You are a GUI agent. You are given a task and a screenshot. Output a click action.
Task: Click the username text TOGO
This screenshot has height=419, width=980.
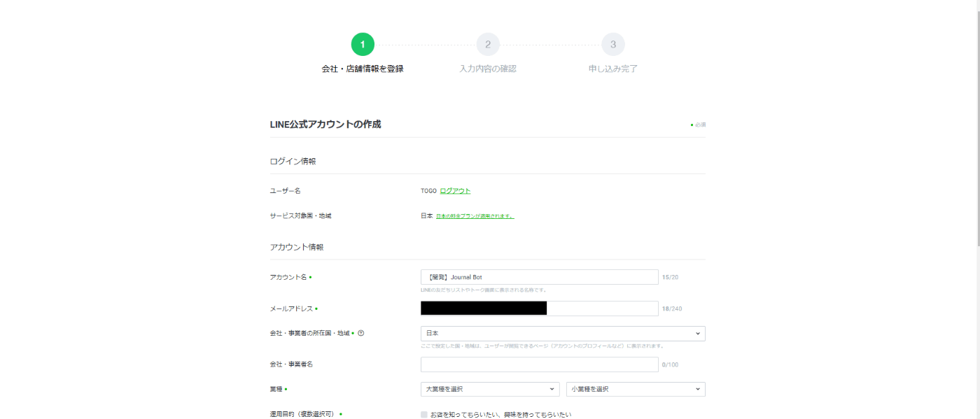[428, 191]
